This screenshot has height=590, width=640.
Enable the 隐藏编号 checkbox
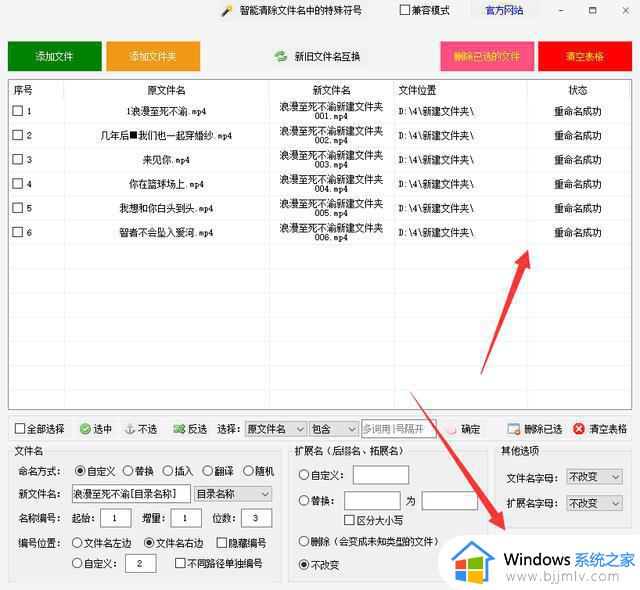point(222,543)
